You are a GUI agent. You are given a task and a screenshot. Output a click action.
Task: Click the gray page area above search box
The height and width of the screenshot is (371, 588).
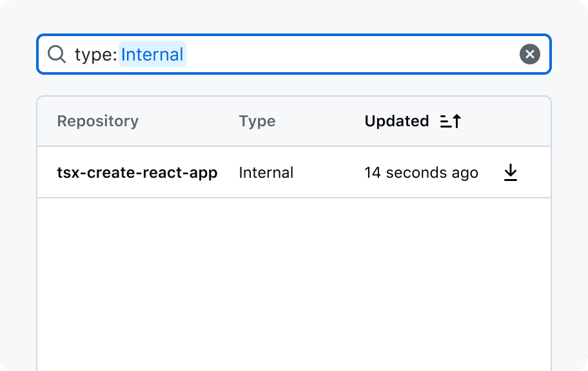(x=294, y=17)
